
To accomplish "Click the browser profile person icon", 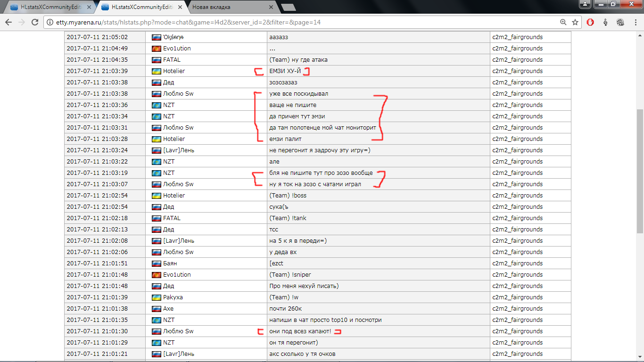I will [x=585, y=4].
